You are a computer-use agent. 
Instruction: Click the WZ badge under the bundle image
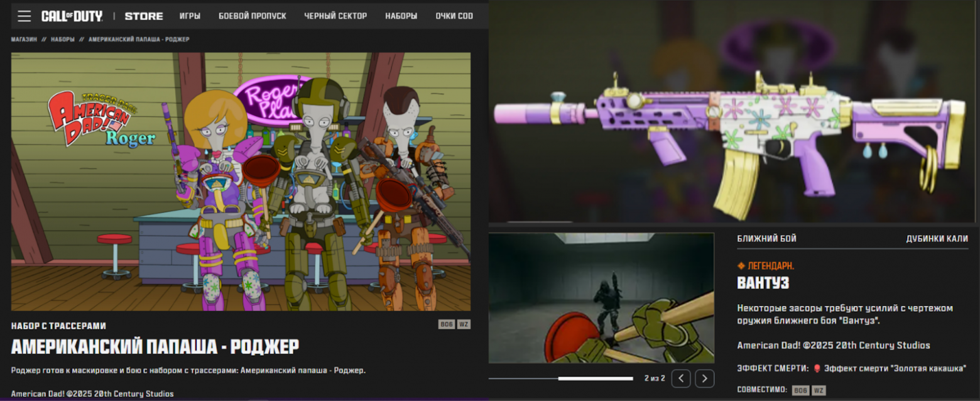click(464, 324)
